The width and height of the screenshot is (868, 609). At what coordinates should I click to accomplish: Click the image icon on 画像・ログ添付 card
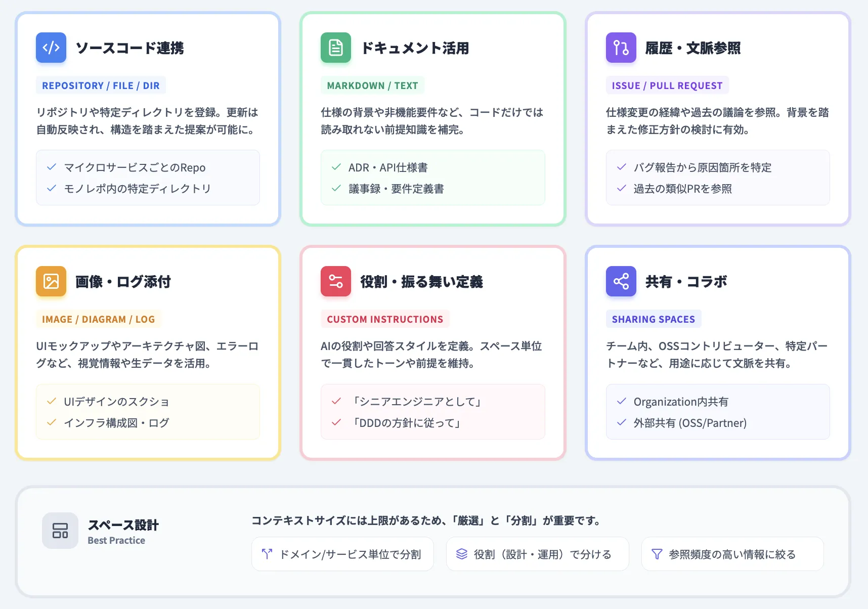pyautogui.click(x=51, y=281)
